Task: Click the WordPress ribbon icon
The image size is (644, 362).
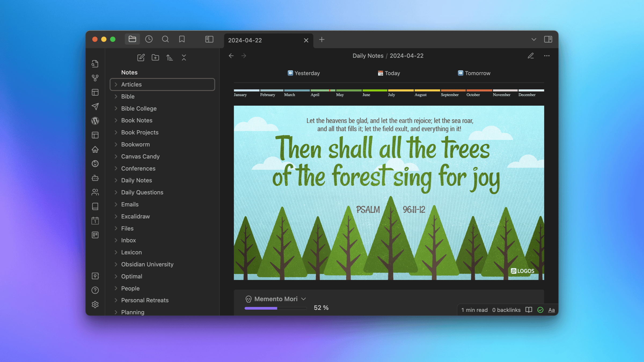Action: tap(95, 121)
